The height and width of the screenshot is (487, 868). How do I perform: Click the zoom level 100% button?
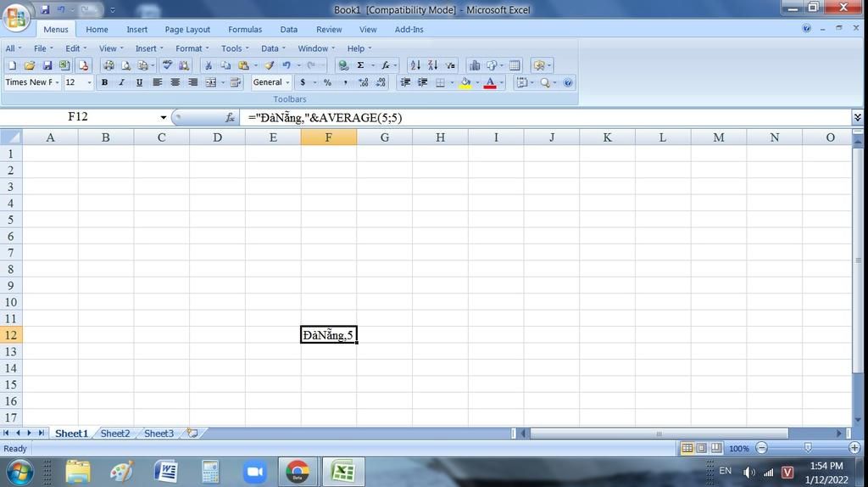click(738, 448)
